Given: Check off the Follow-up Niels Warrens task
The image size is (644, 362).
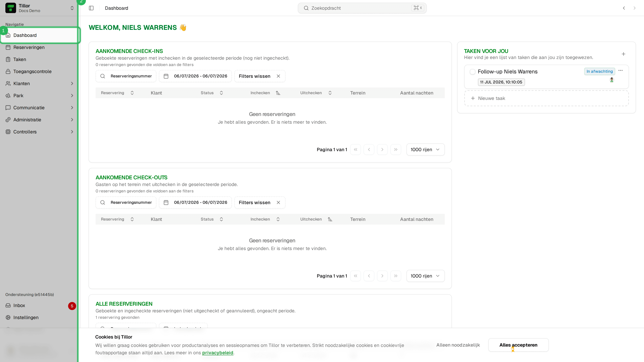Looking at the screenshot, I should coord(472,72).
